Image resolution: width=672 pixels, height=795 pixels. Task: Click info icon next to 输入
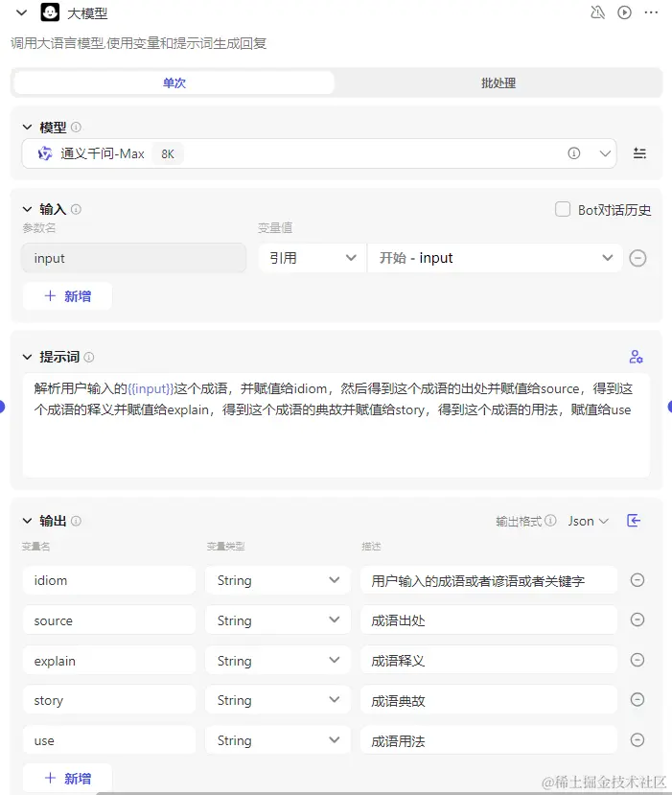click(76, 209)
